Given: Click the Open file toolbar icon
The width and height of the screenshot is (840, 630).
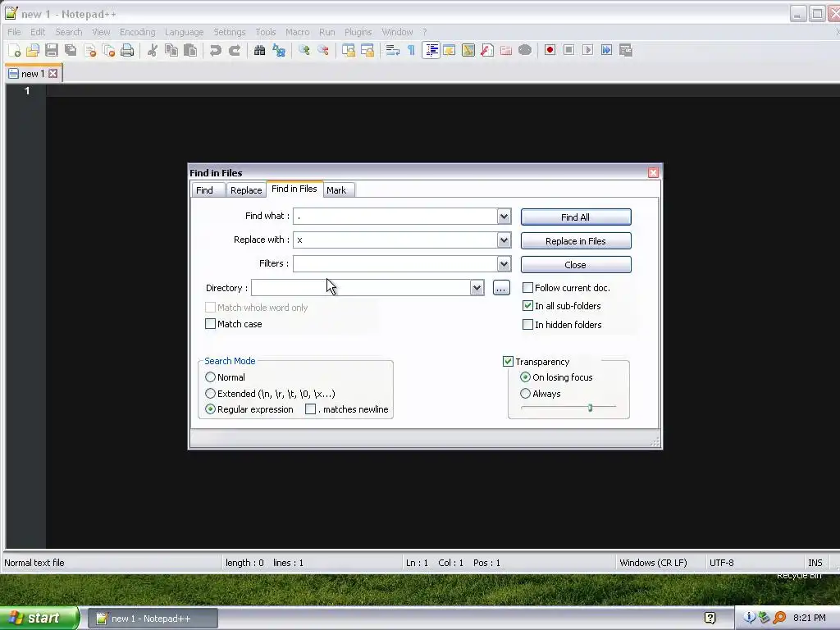Looking at the screenshot, I should (33, 50).
